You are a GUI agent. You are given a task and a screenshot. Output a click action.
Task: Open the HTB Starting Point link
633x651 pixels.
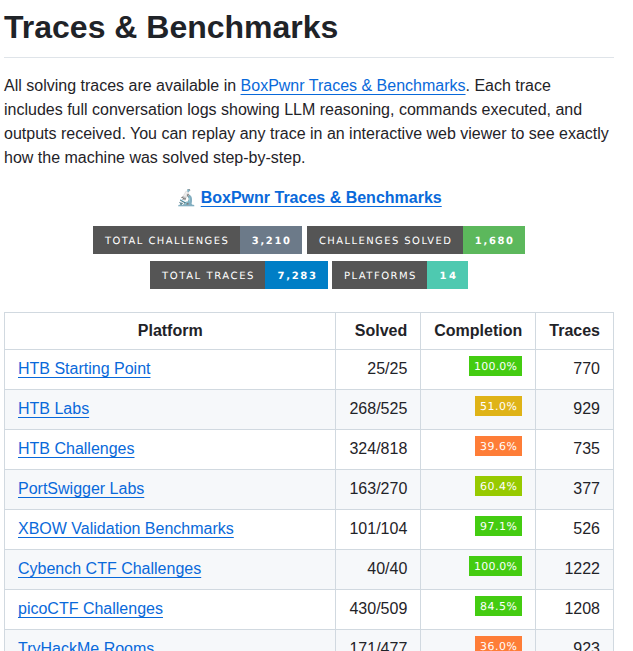pos(84,369)
